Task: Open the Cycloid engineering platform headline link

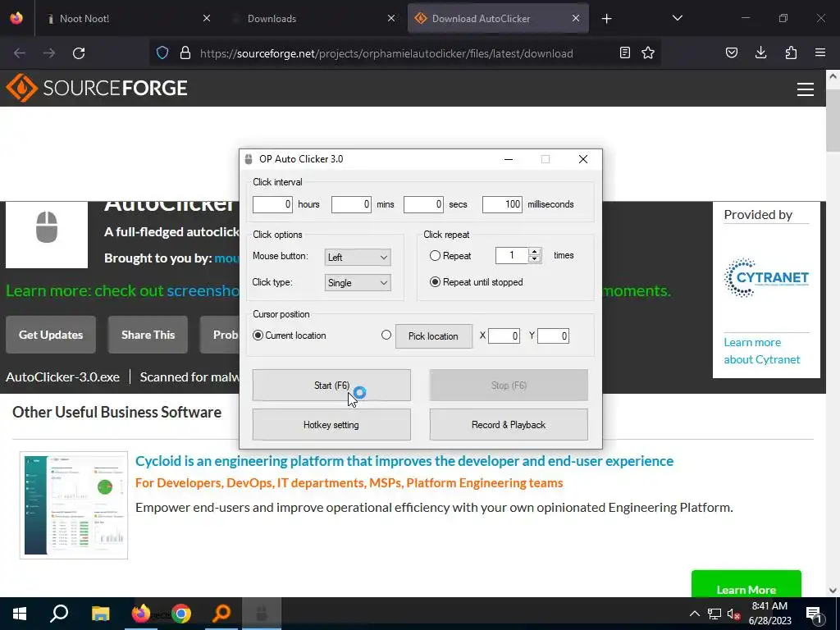Action: [404, 461]
